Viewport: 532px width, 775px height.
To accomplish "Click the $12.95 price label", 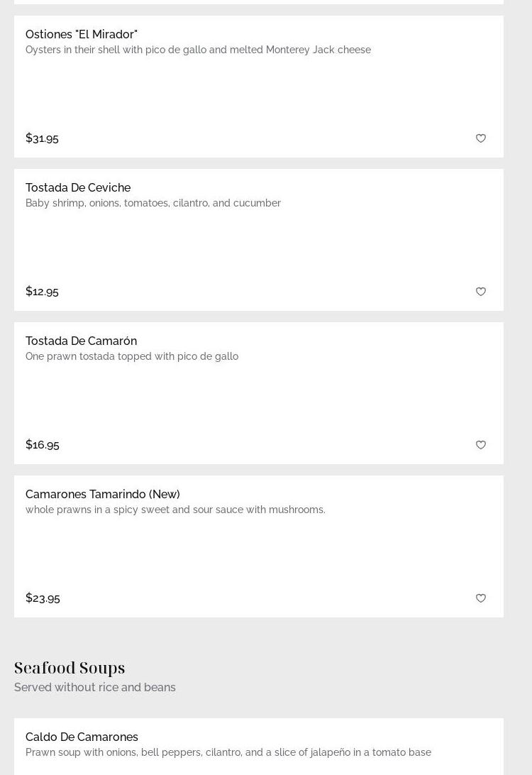I will (42, 291).
